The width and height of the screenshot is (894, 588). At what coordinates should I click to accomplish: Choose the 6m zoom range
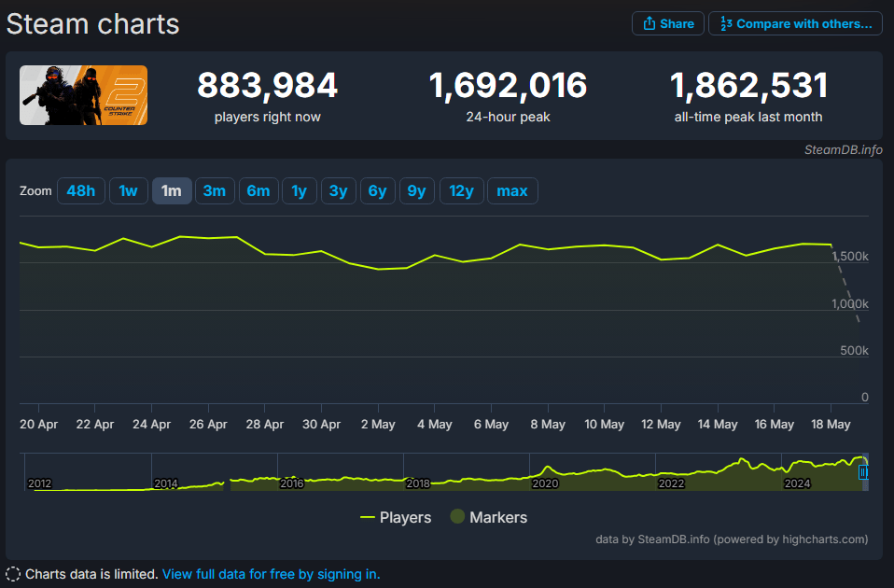pos(258,190)
